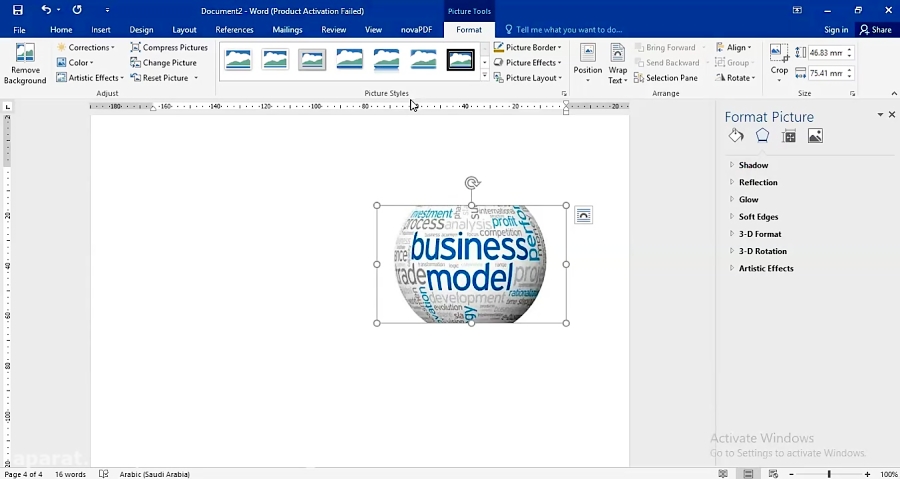Switch to the Insert ribbon tab

[x=101, y=30]
